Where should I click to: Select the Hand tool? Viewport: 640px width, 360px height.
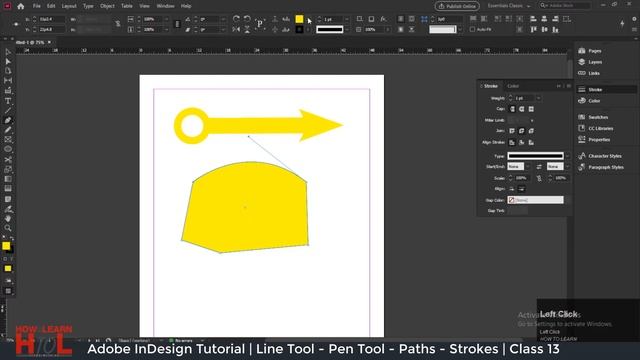[8, 219]
